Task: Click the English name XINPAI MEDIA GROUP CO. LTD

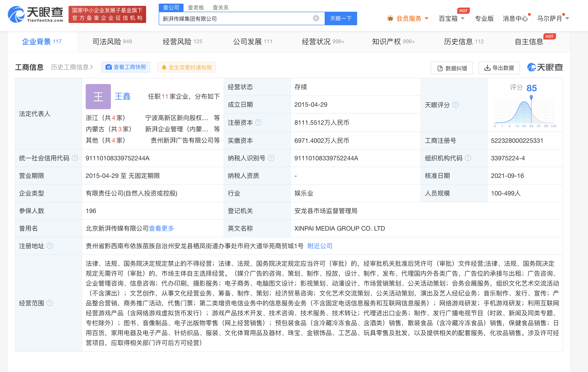Action: 339,228
